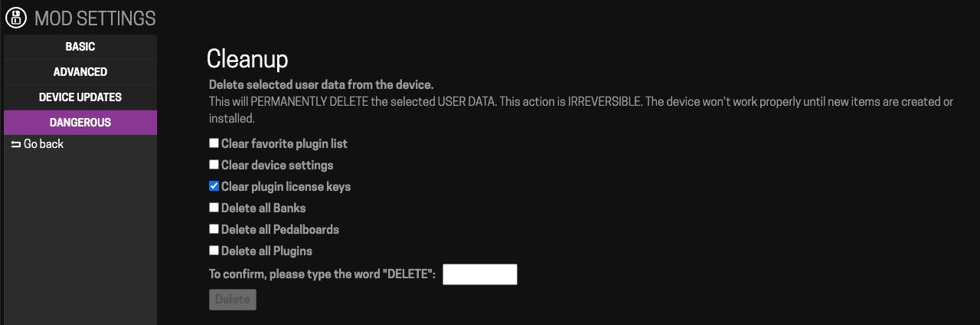Click the return arrow icon beside Go back

tap(15, 144)
